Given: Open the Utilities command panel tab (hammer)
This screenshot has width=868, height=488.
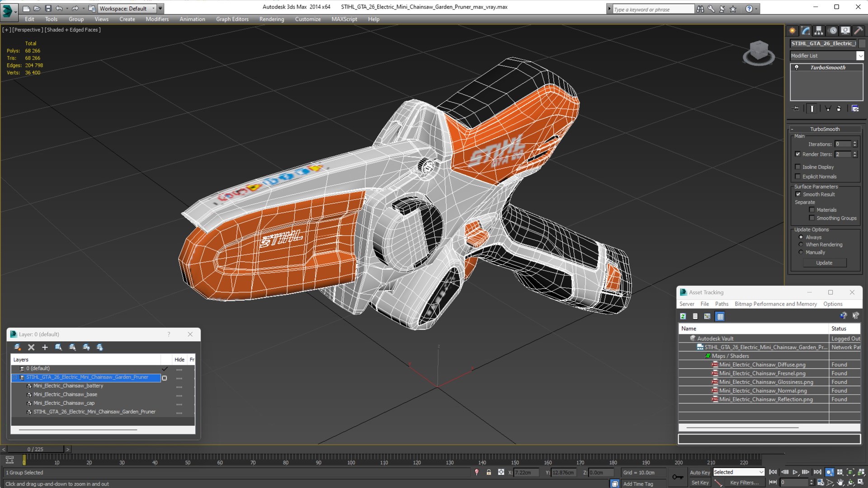Looking at the screenshot, I should [x=858, y=31].
